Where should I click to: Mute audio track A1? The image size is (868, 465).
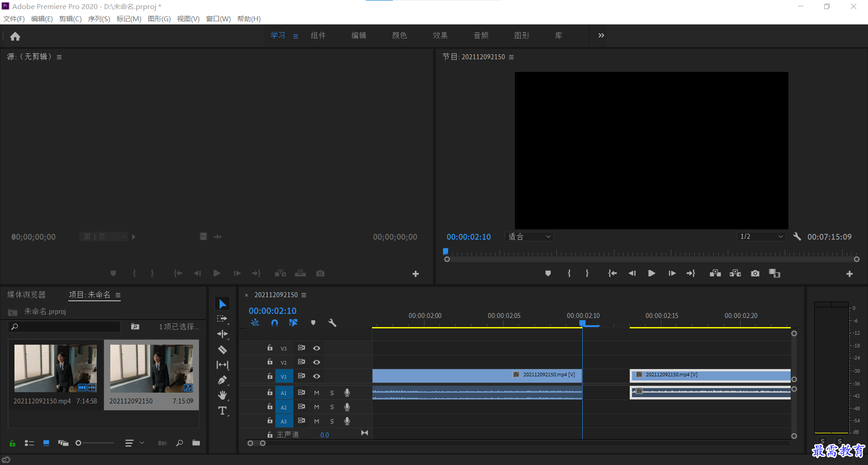pyautogui.click(x=316, y=393)
